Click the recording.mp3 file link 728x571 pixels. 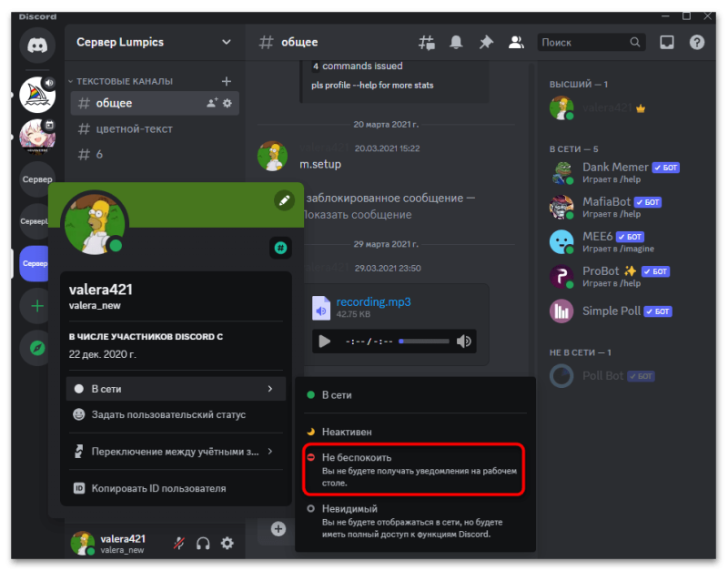(x=373, y=302)
